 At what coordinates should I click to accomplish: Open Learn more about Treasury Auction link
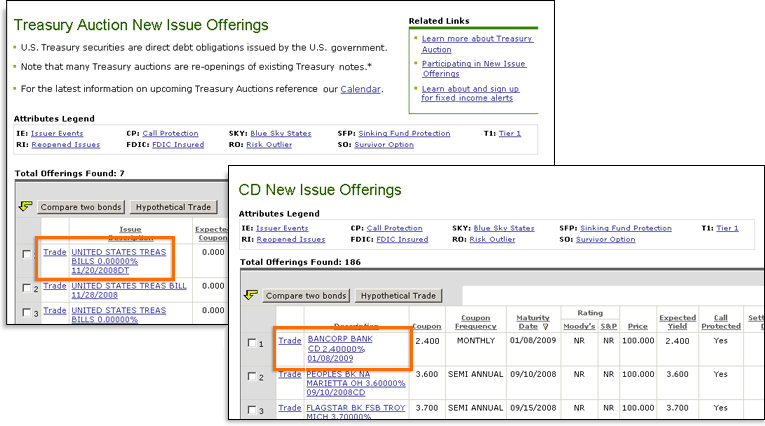click(x=477, y=44)
